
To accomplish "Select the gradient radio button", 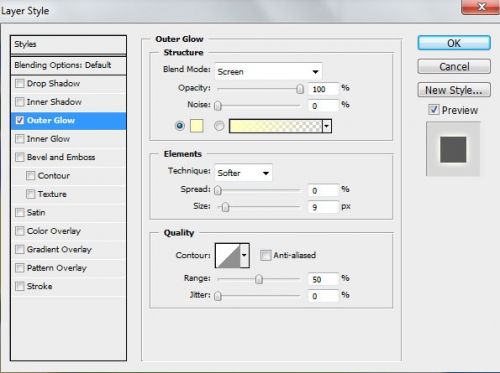I will pos(219,126).
